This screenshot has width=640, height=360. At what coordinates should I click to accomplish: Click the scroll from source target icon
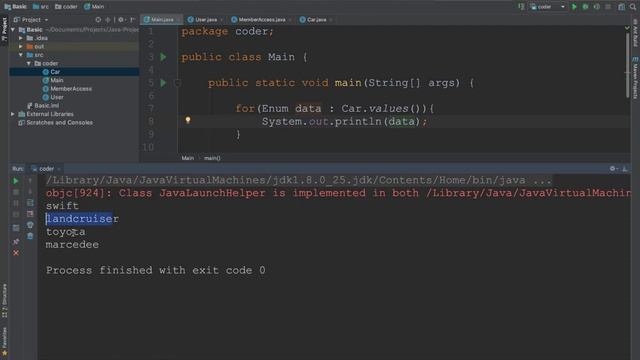98,20
